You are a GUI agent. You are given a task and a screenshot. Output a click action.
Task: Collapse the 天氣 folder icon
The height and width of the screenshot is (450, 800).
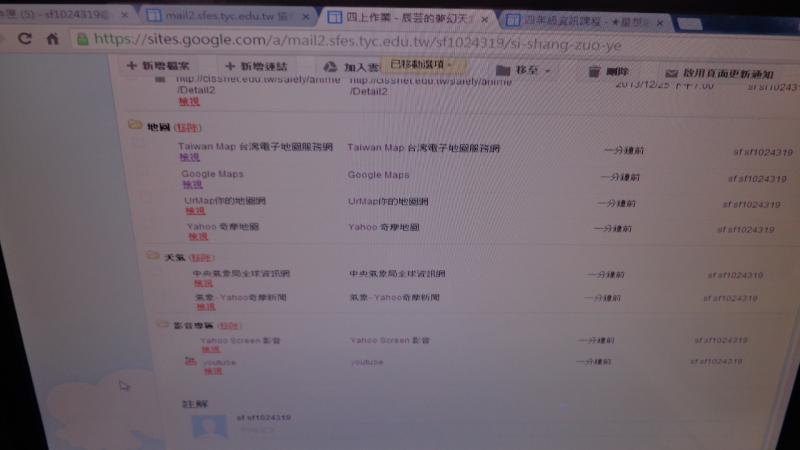153,255
